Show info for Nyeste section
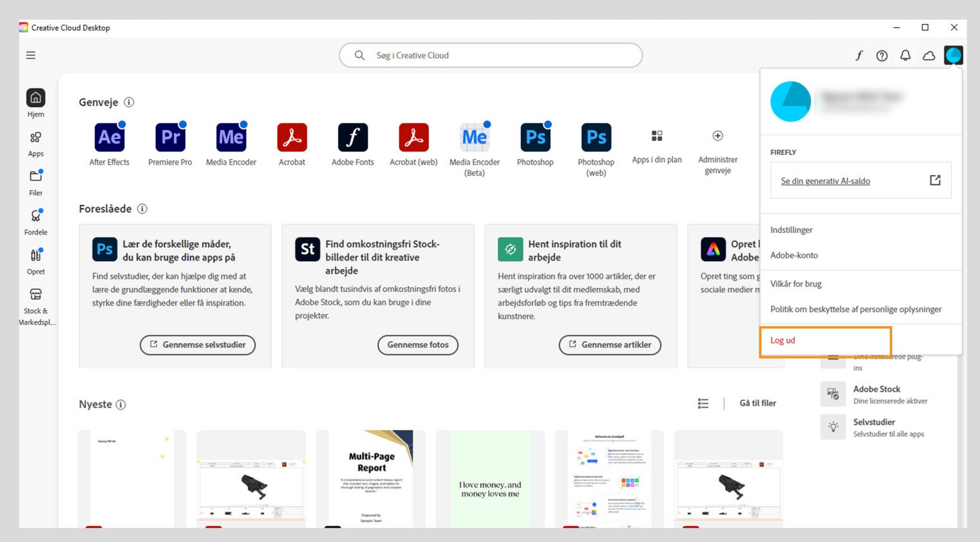This screenshot has width=980, height=542. 121,405
